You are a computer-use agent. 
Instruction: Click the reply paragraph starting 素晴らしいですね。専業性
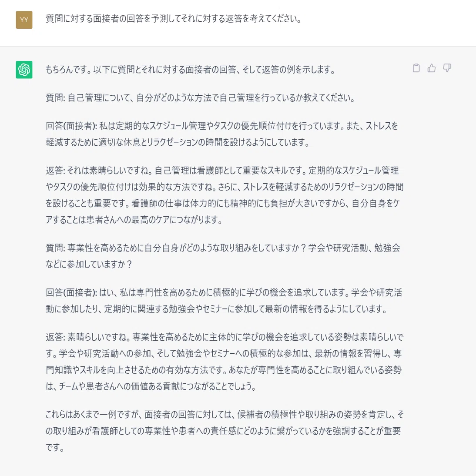coord(225,362)
